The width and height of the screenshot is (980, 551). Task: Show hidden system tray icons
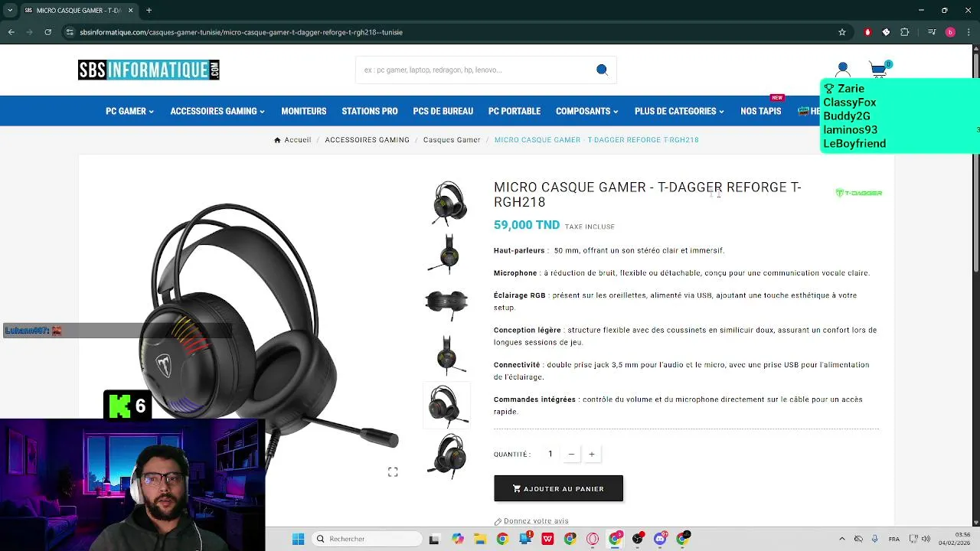coord(842,539)
